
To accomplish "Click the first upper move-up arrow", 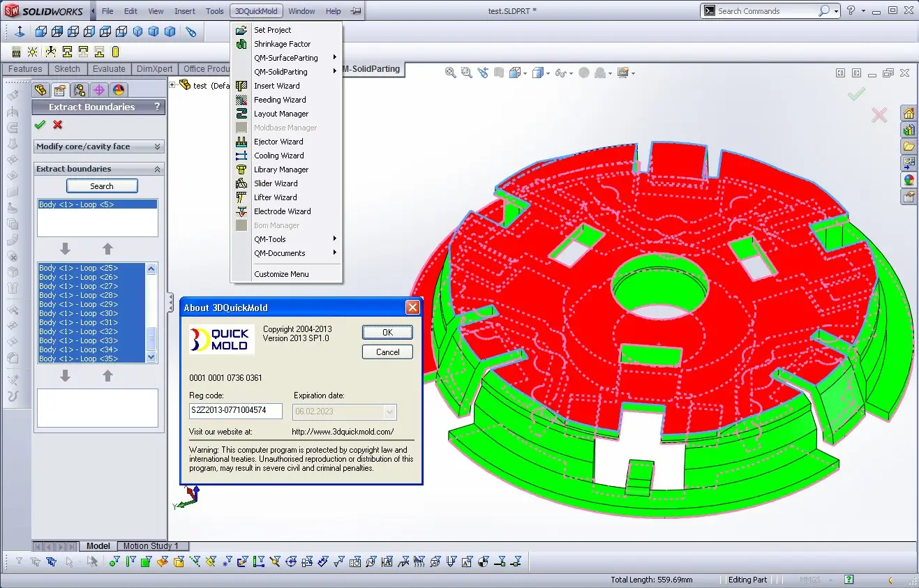I will 107,249.
